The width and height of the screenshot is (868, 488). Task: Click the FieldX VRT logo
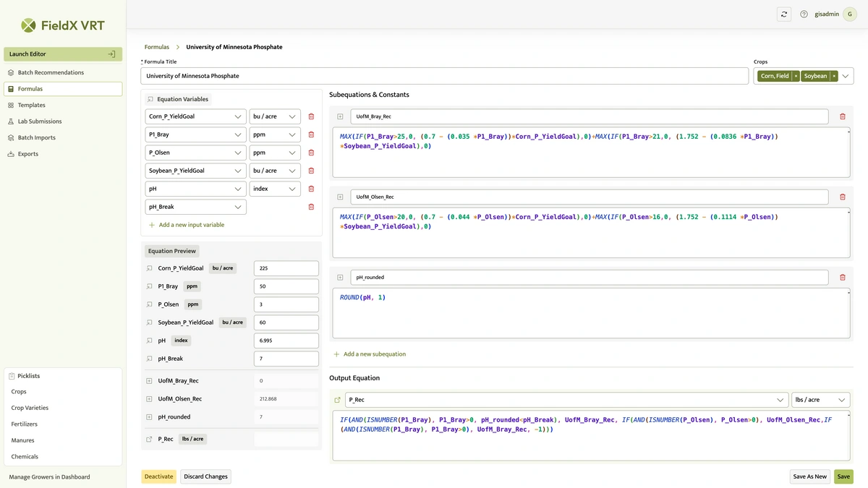click(x=62, y=25)
